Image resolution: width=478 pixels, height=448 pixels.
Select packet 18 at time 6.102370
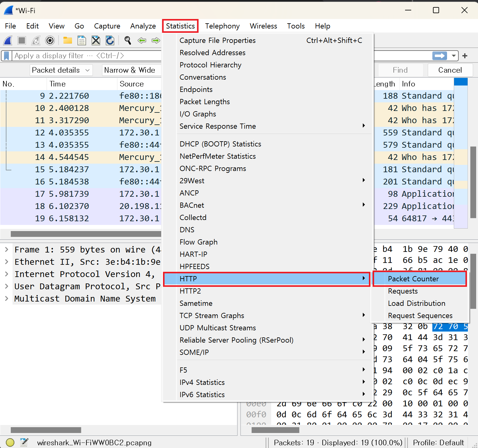pyautogui.click(x=81, y=206)
